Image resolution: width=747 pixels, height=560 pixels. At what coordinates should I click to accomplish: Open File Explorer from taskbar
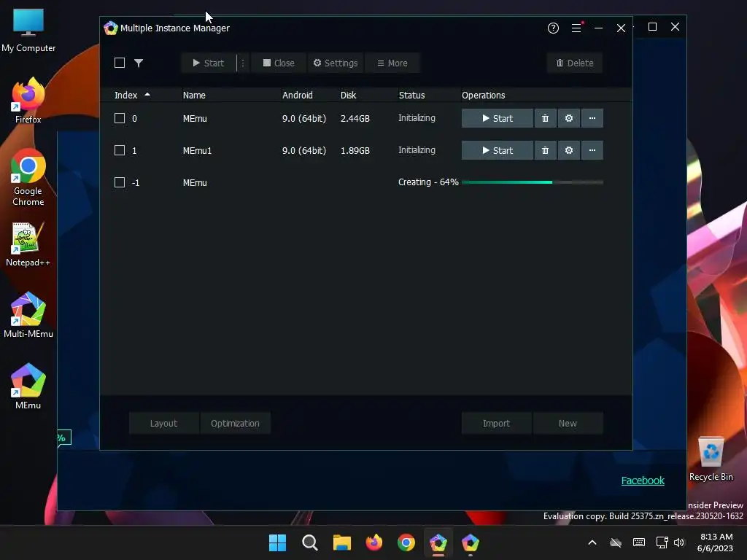[x=341, y=542]
